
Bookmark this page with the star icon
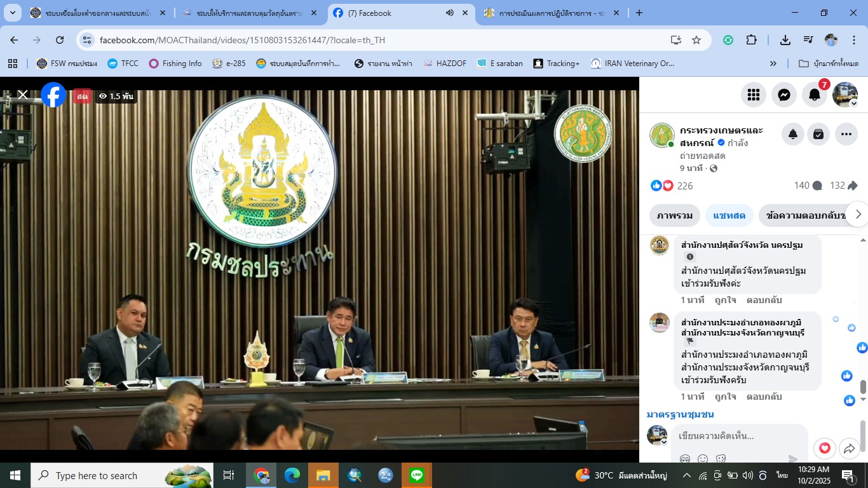[696, 40]
